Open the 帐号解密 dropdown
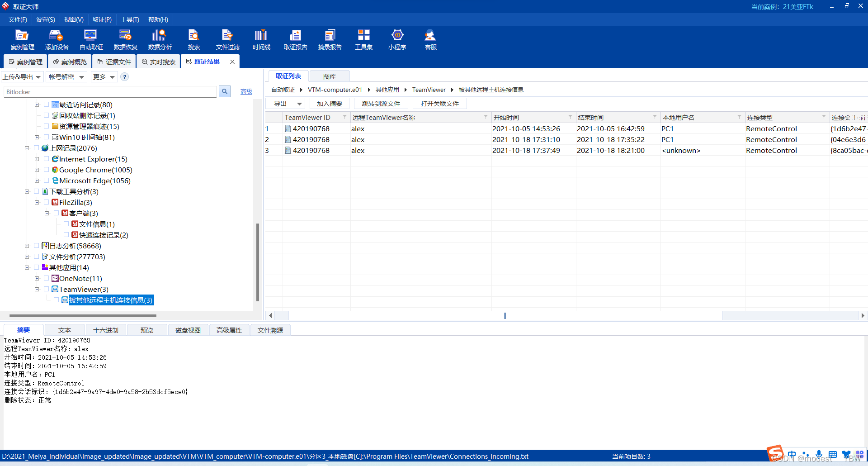Image resolution: width=868 pixels, height=466 pixels. (x=66, y=77)
